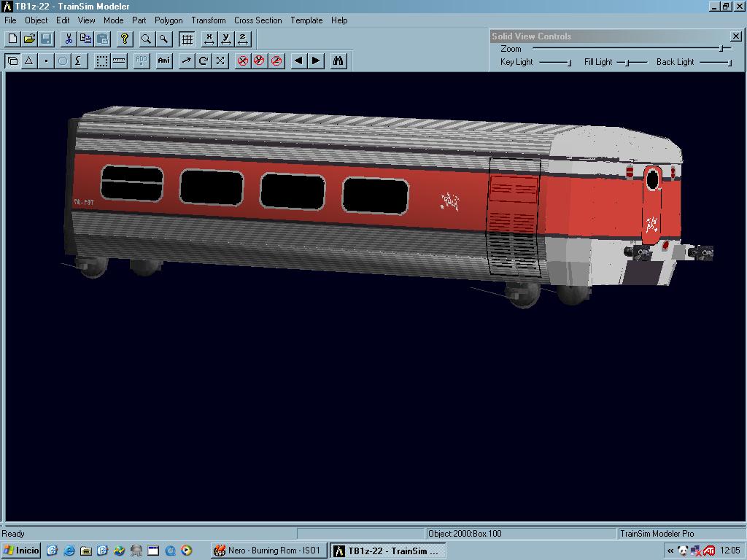Open a file with the folder icon

pos(29,39)
